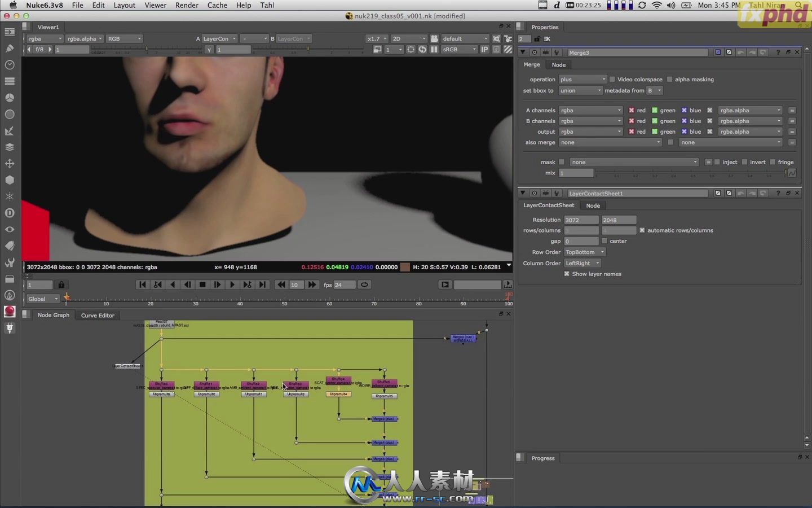Open the Cache menu

tap(217, 5)
